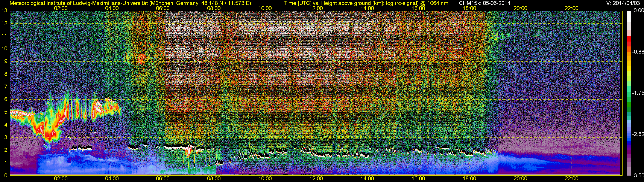Select the 10:00 label on the upper time axis
The height and width of the screenshot is (182, 644).
tap(265, 8)
